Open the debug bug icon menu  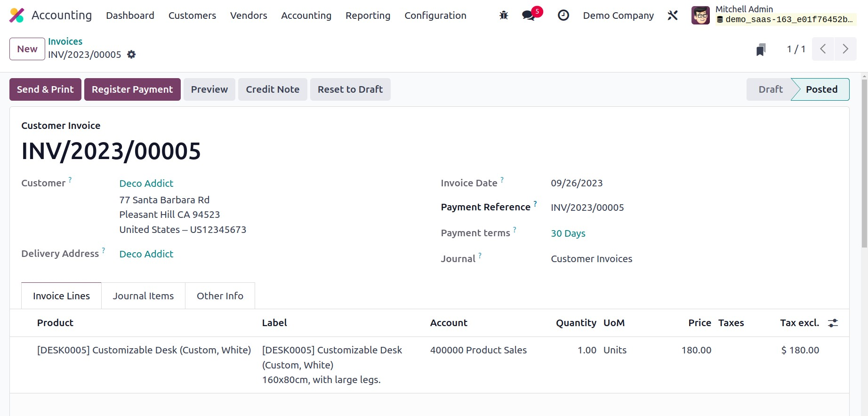504,16
